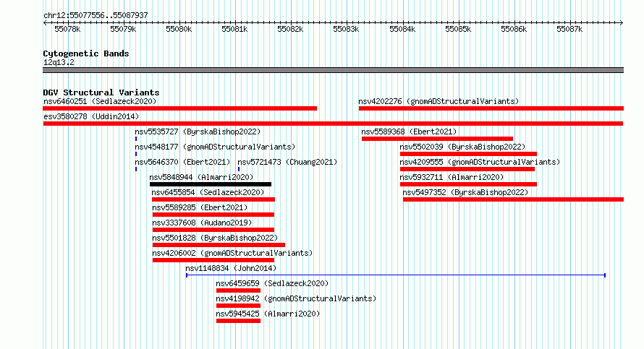The width and height of the screenshot is (644, 349).
Task: Click the 55084k ruler tick label
Action: click(x=402, y=29)
